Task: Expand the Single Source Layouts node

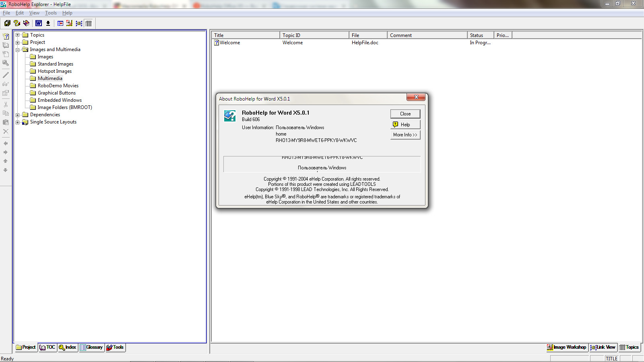Action: pos(18,122)
